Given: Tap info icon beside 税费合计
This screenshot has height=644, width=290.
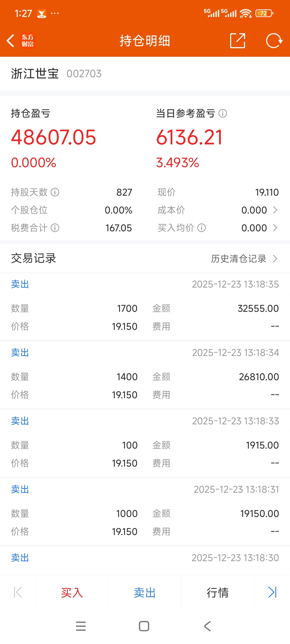Looking at the screenshot, I should point(55,228).
